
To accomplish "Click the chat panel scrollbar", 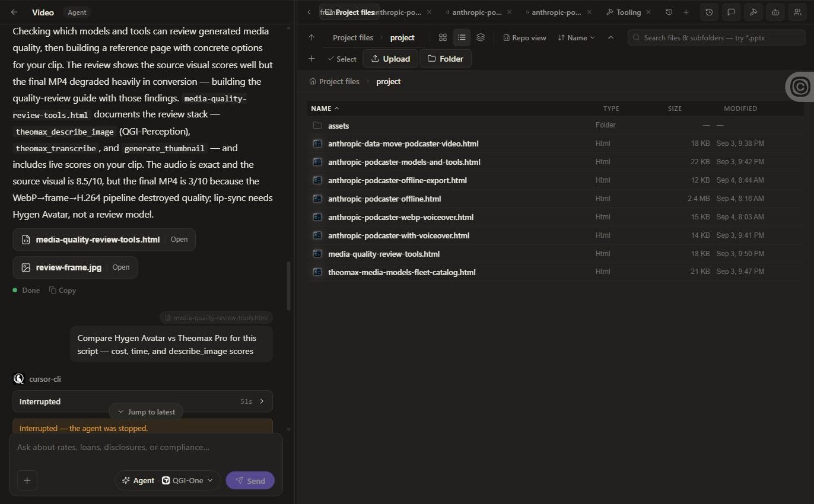I will [289, 286].
